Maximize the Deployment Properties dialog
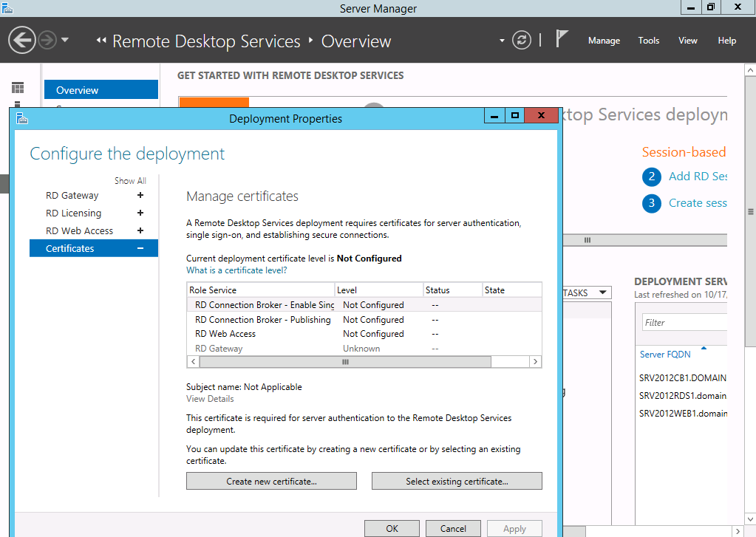 [515, 115]
